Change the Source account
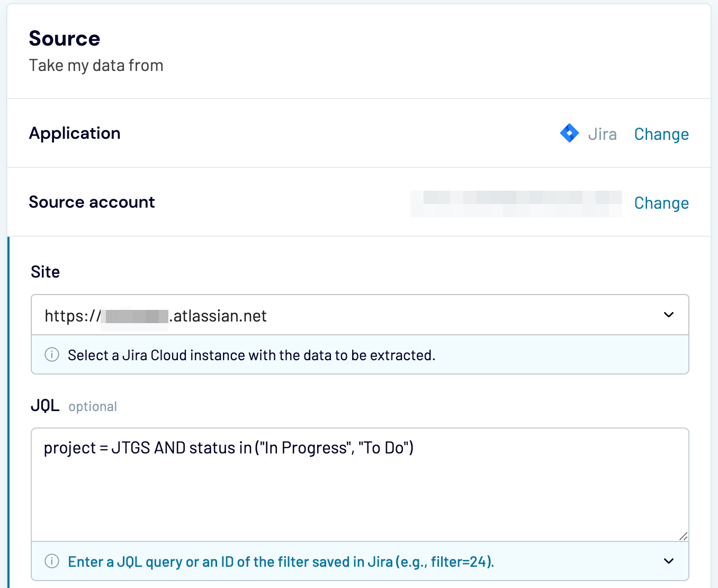 point(661,203)
